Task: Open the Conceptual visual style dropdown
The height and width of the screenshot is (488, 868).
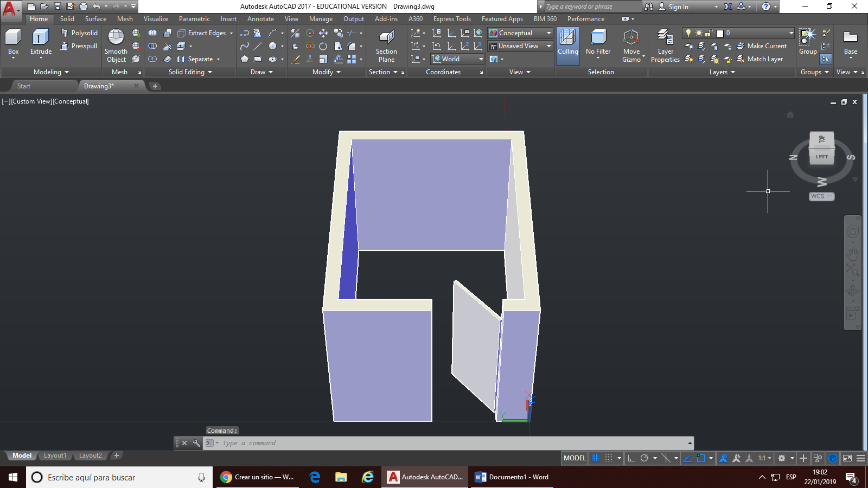Action: tap(520, 33)
